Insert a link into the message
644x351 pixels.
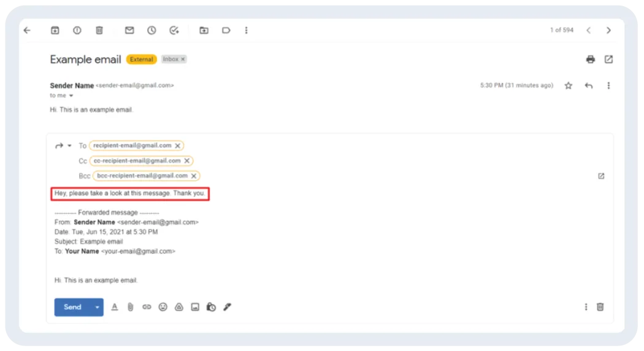tap(147, 307)
